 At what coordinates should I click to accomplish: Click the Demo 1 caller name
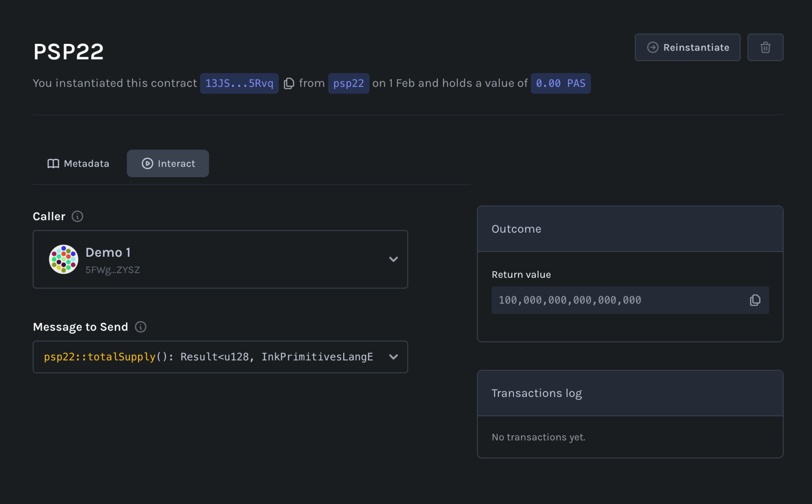(x=108, y=253)
